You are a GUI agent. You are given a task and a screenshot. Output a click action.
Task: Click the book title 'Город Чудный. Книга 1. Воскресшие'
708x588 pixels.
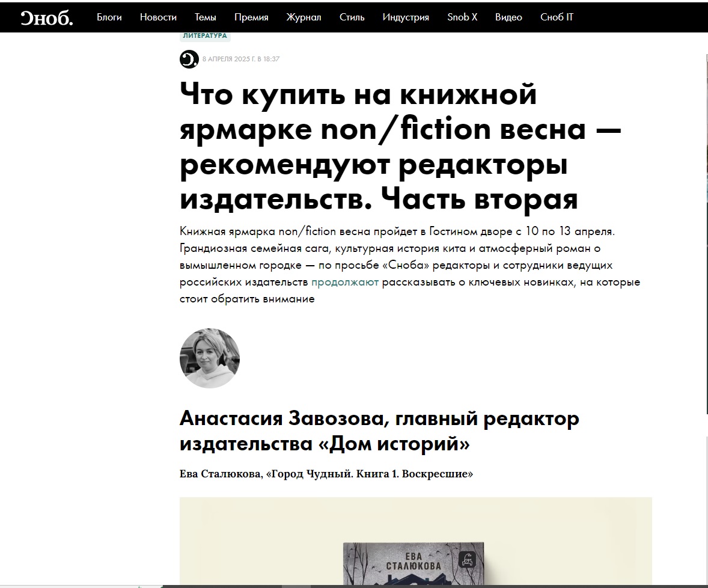370,474
